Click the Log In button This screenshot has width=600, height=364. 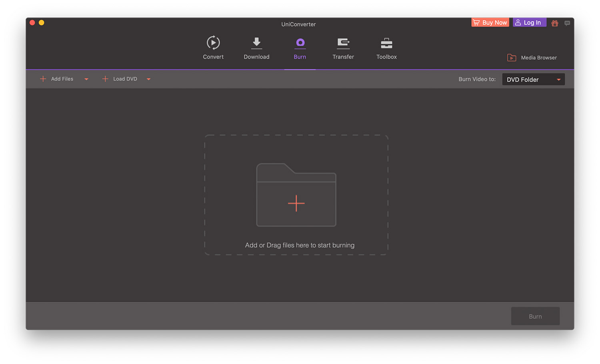click(530, 22)
